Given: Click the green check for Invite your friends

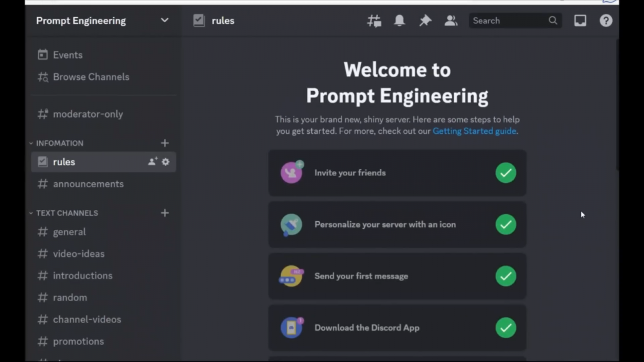Looking at the screenshot, I should [x=506, y=173].
